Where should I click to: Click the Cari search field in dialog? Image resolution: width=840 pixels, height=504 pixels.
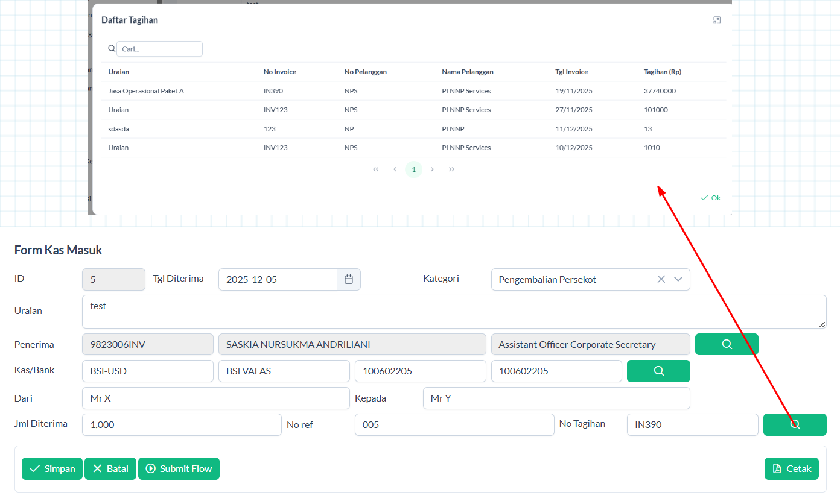coord(159,49)
